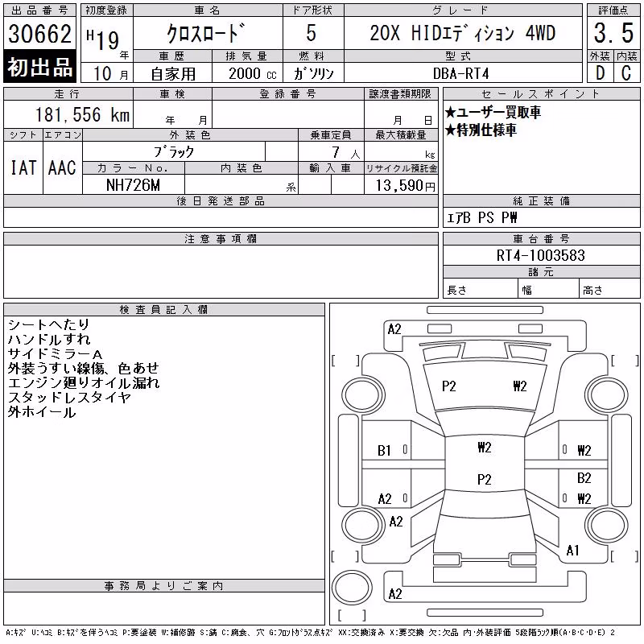Click the 長さ dimension cell
The width and height of the screenshot is (644, 644).
tap(480, 288)
